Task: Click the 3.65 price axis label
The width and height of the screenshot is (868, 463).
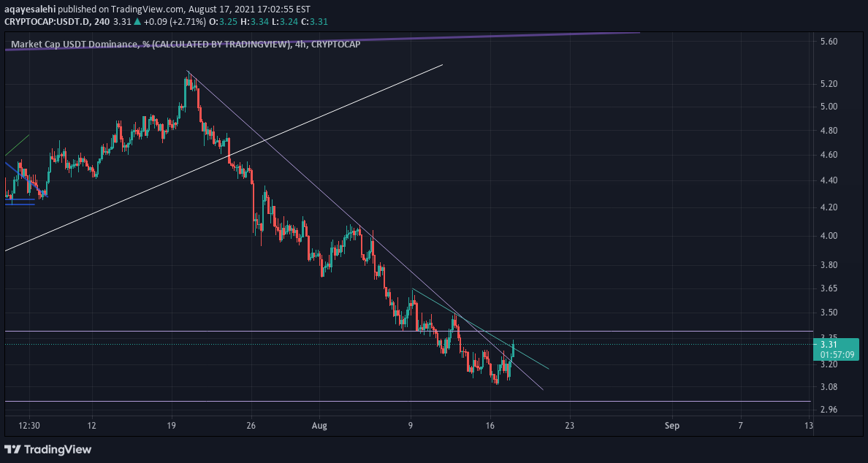Action: click(828, 288)
